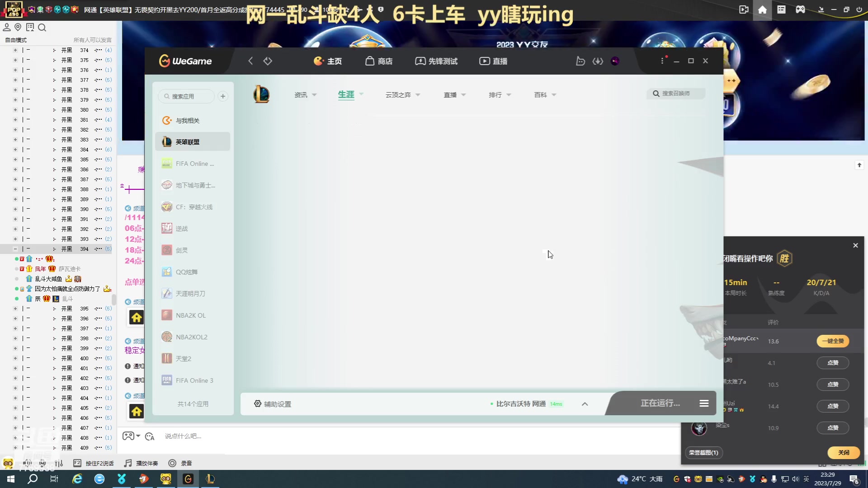Click the YY home icon in title bar
The width and height of the screenshot is (868, 488).
[x=762, y=9]
